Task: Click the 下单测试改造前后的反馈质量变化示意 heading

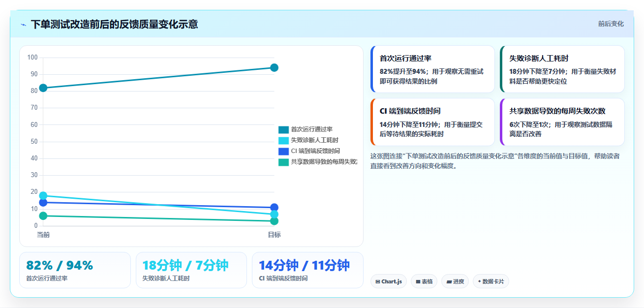Action: pyautogui.click(x=114, y=24)
